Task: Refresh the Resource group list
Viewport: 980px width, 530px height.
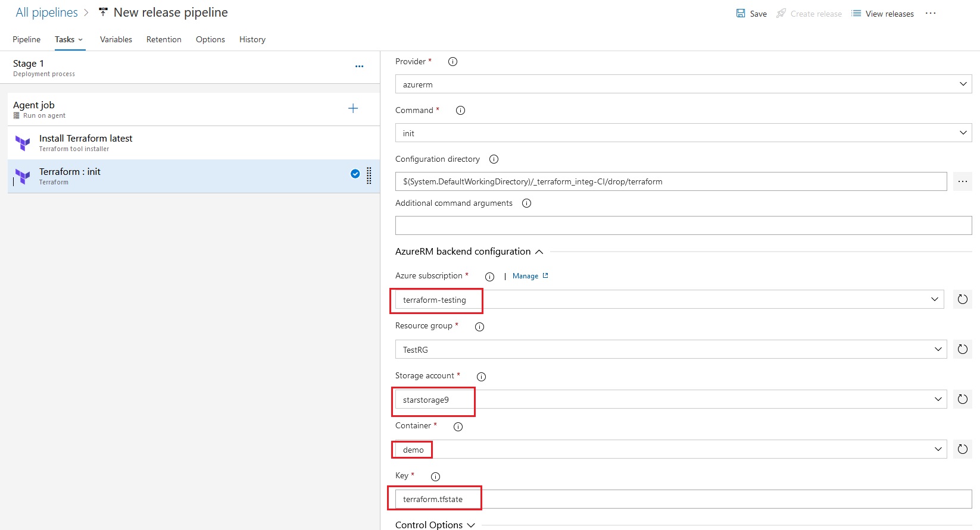Action: pyautogui.click(x=963, y=349)
